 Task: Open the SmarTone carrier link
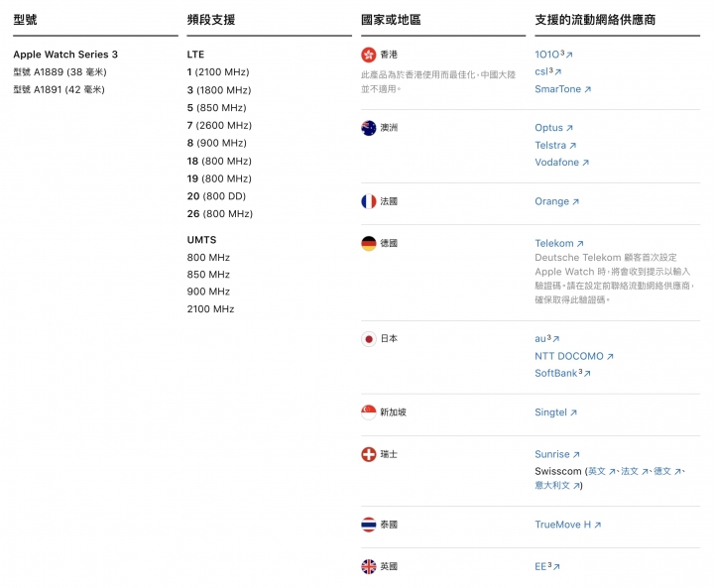click(x=562, y=89)
